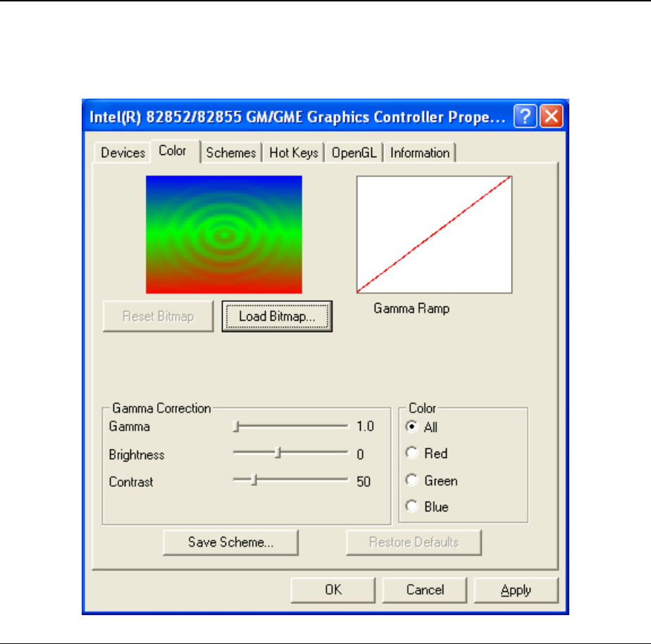The height and width of the screenshot is (644, 651).
Task: Confirm with the OK button
Action: [333, 590]
